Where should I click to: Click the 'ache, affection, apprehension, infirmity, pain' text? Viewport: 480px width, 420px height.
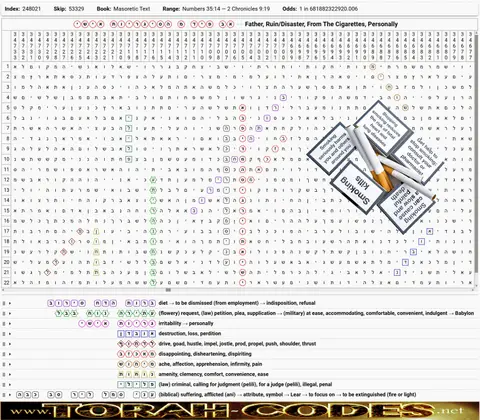210,364
